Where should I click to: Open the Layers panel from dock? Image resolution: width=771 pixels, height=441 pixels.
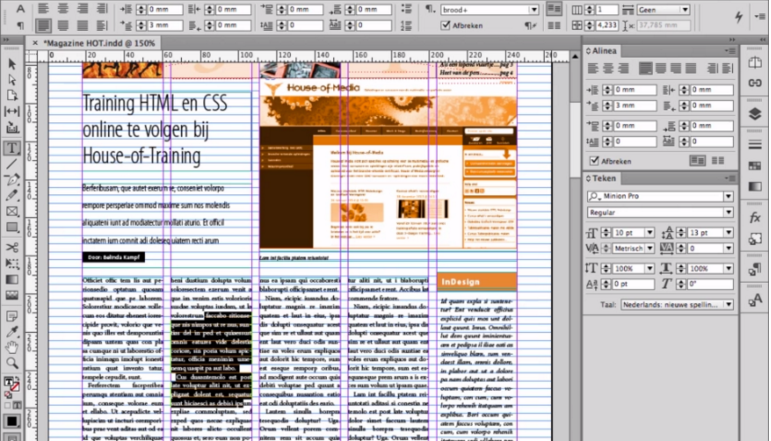click(x=755, y=114)
